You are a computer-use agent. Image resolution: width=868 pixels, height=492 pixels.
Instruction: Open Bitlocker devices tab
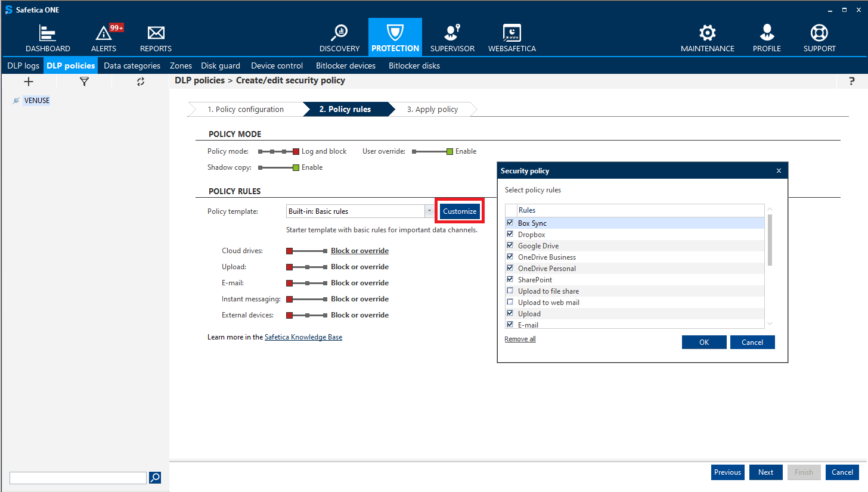point(346,66)
